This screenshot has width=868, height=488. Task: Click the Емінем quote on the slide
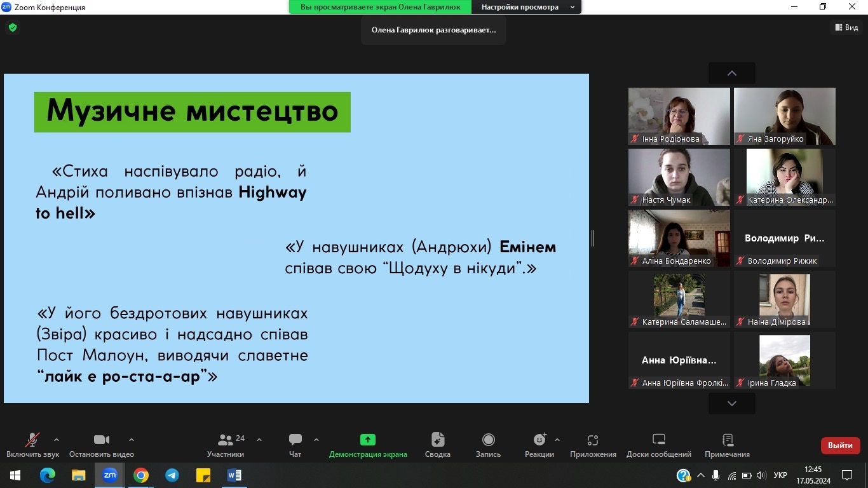pos(421,257)
